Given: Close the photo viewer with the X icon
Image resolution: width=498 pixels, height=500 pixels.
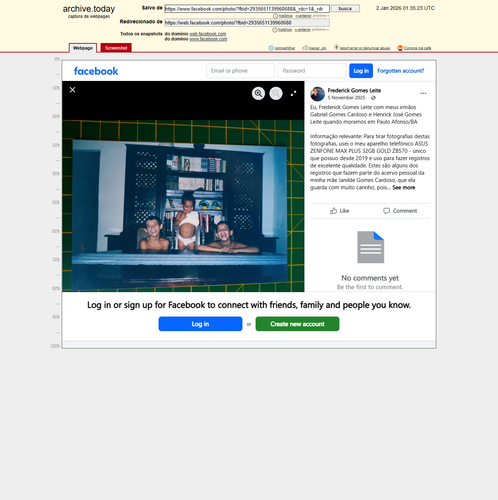Looking at the screenshot, I should [x=72, y=90].
